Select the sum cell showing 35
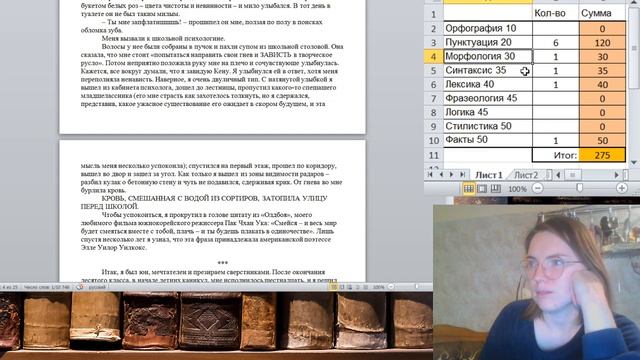 tap(602, 71)
